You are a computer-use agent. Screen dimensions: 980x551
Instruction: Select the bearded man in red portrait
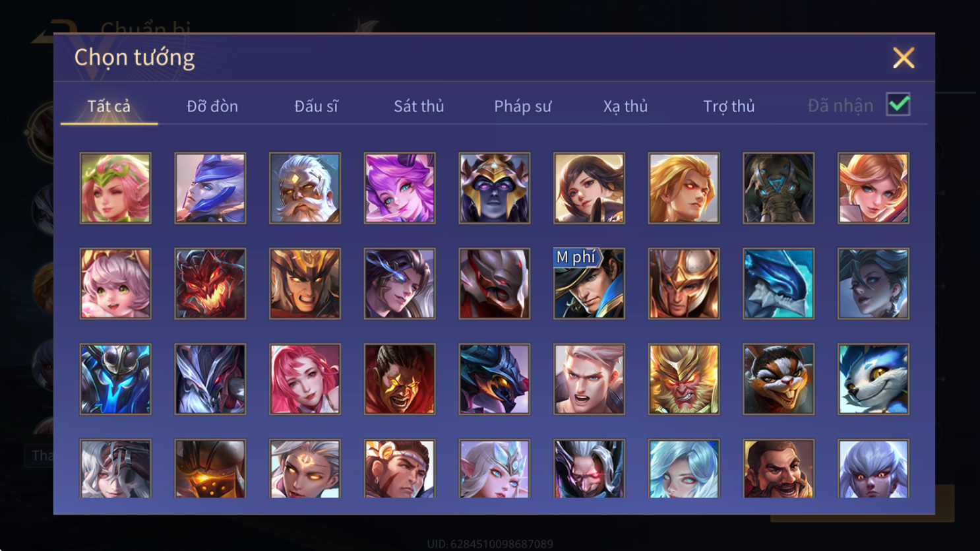(x=778, y=469)
